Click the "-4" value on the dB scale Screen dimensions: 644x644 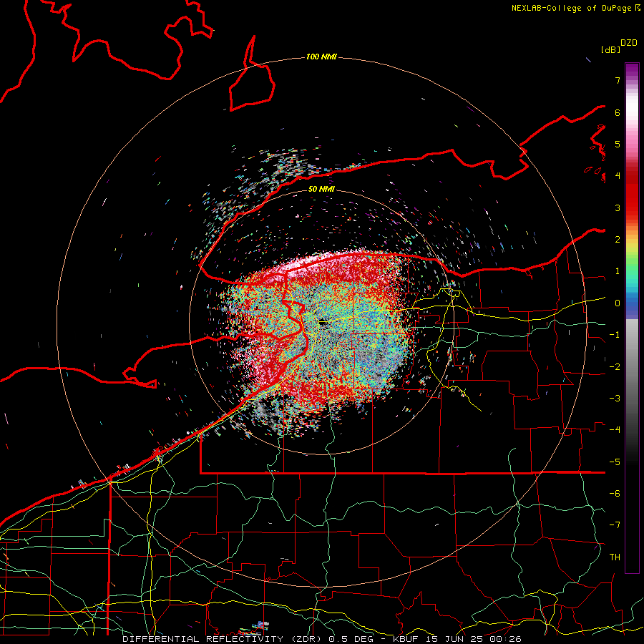pyautogui.click(x=615, y=430)
